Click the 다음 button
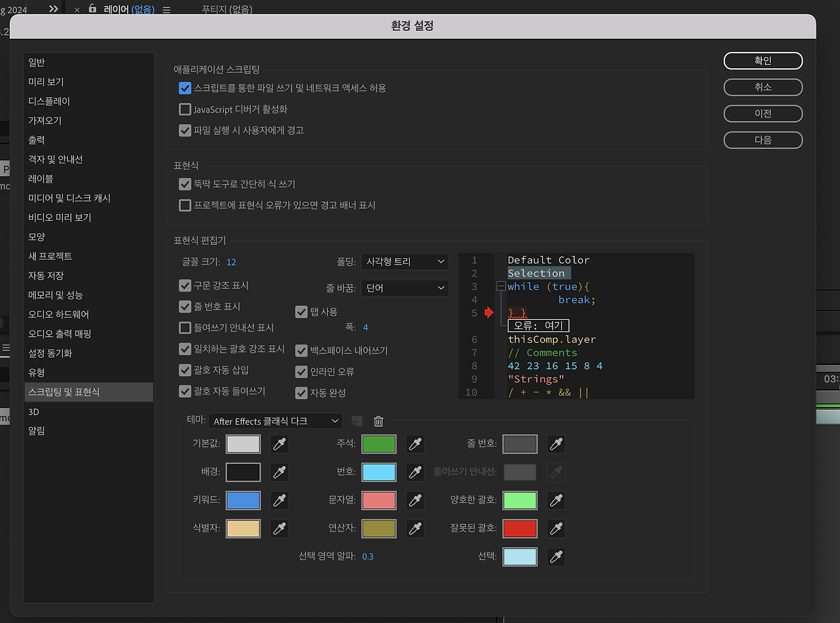 click(763, 140)
